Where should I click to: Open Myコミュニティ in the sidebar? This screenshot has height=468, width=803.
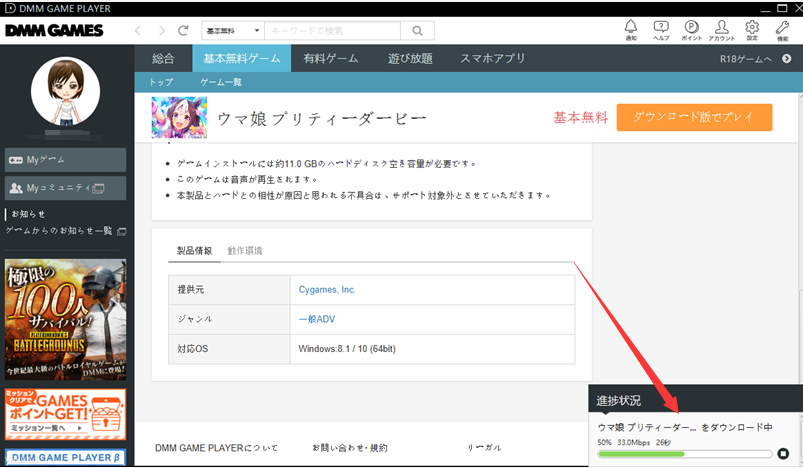pyautogui.click(x=66, y=188)
